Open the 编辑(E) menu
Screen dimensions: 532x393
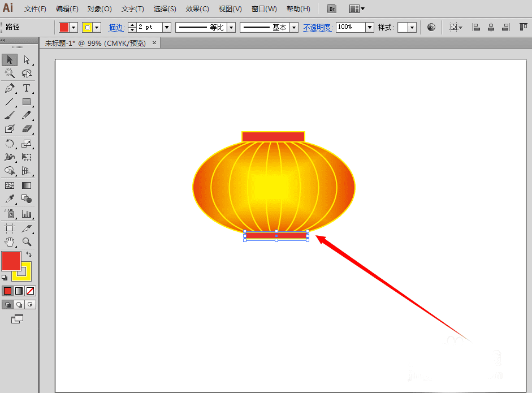click(x=67, y=9)
